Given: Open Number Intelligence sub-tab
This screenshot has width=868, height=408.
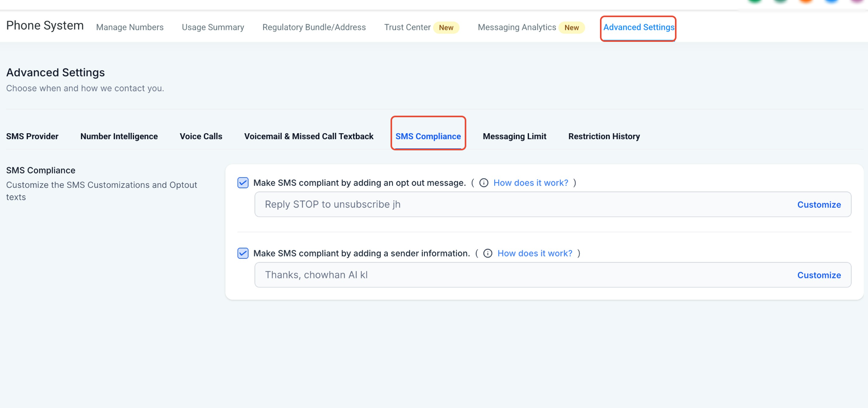Looking at the screenshot, I should pyautogui.click(x=119, y=136).
